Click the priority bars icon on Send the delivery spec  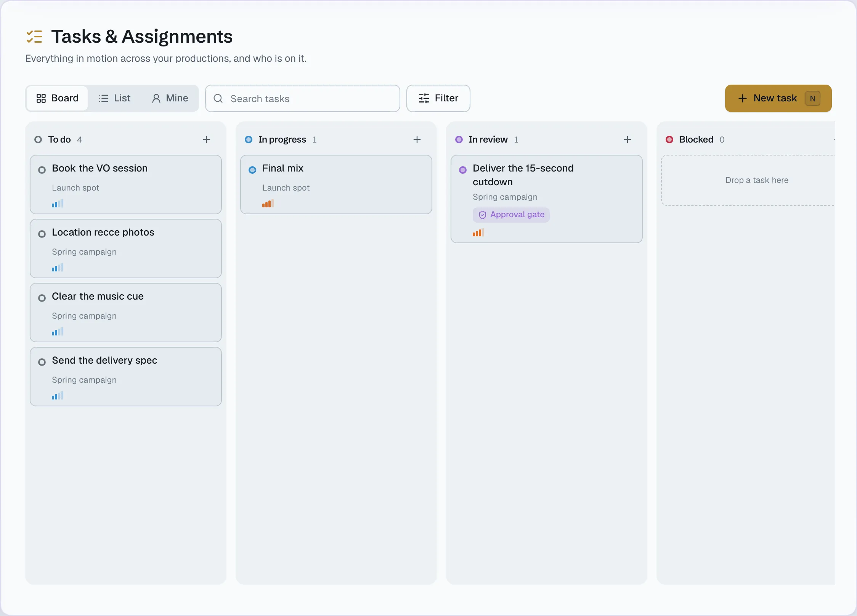point(58,396)
